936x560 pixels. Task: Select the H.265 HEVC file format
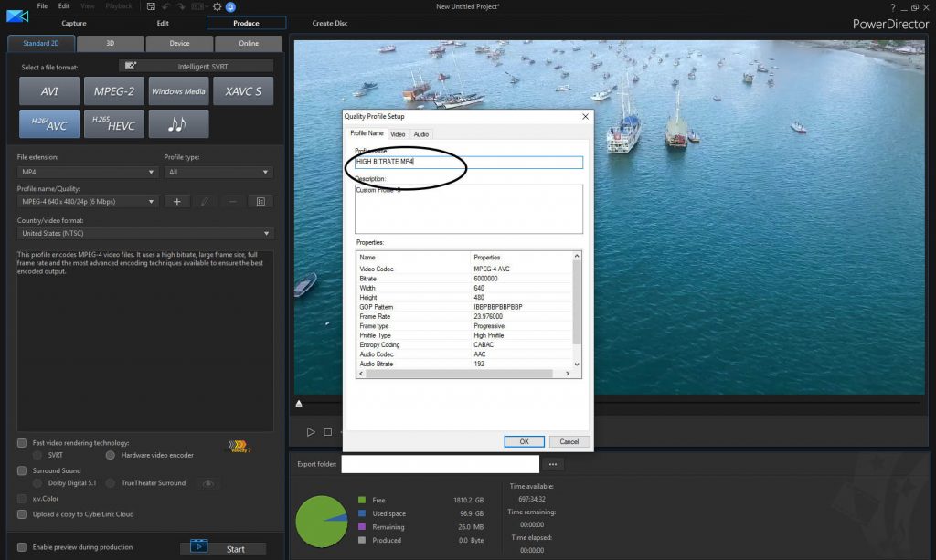[114, 124]
